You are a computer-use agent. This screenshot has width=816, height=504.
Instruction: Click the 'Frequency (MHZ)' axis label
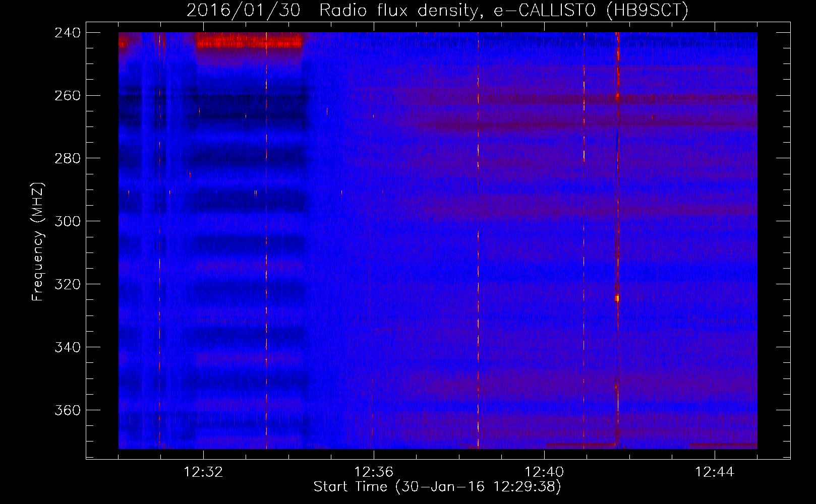(38, 242)
